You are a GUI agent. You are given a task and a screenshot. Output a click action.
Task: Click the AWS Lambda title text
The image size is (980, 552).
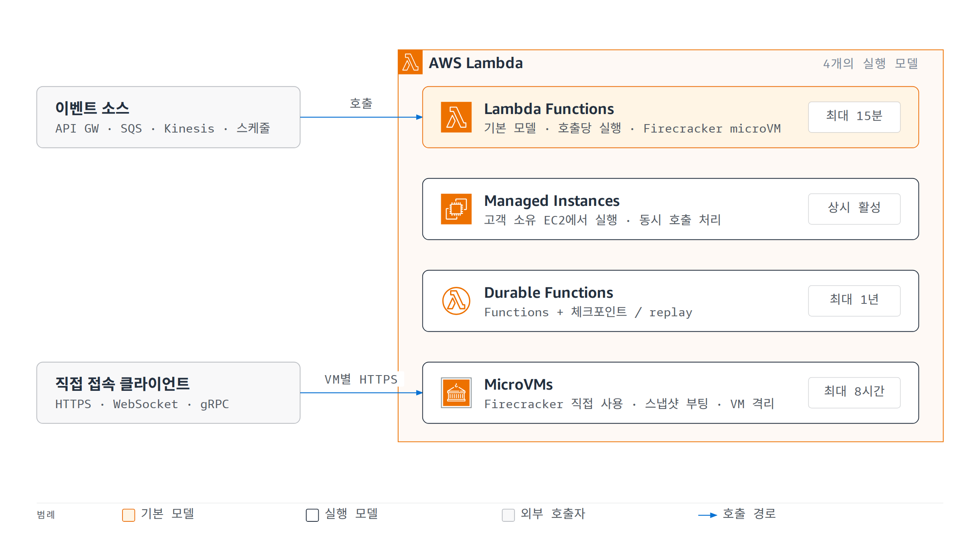tap(475, 63)
